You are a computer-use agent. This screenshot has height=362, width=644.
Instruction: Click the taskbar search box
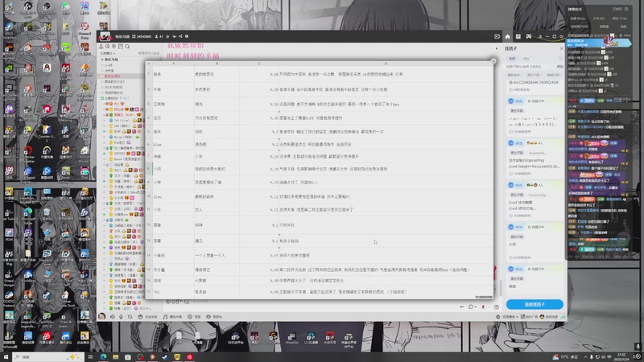pyautogui.click(x=48, y=357)
